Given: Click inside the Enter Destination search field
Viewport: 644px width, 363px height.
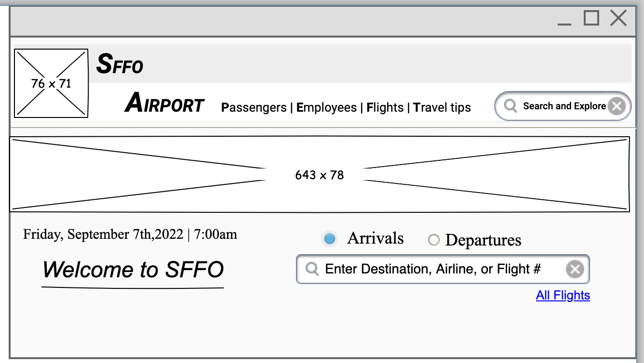Looking at the screenshot, I should coord(434,269).
